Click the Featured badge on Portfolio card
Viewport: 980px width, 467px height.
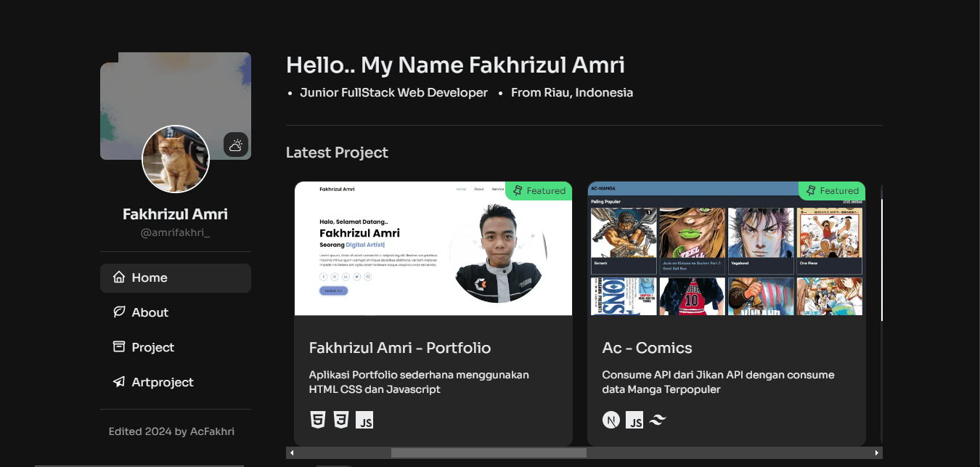tap(539, 191)
